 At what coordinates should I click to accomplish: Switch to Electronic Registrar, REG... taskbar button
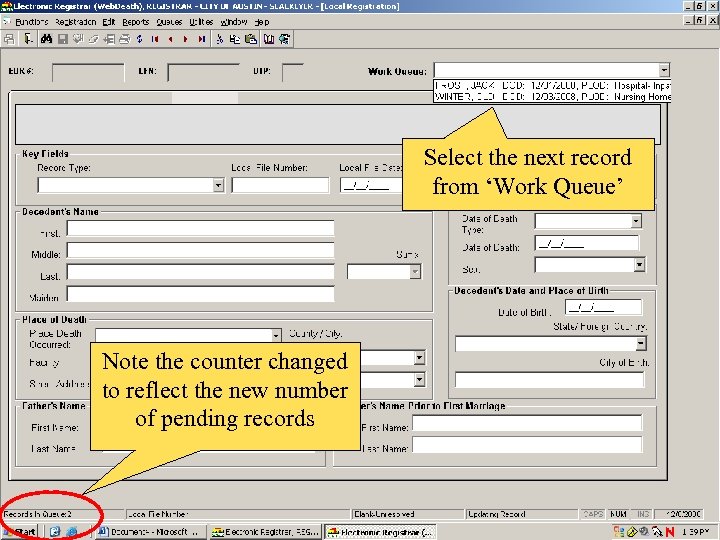(x=265, y=532)
